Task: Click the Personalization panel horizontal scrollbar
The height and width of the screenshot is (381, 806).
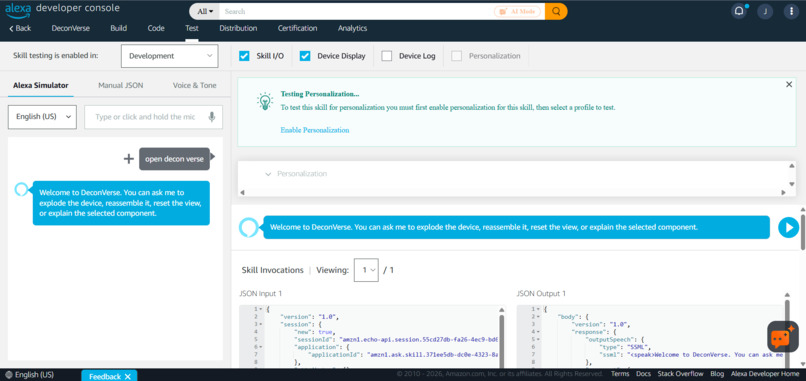Action: coord(512,192)
